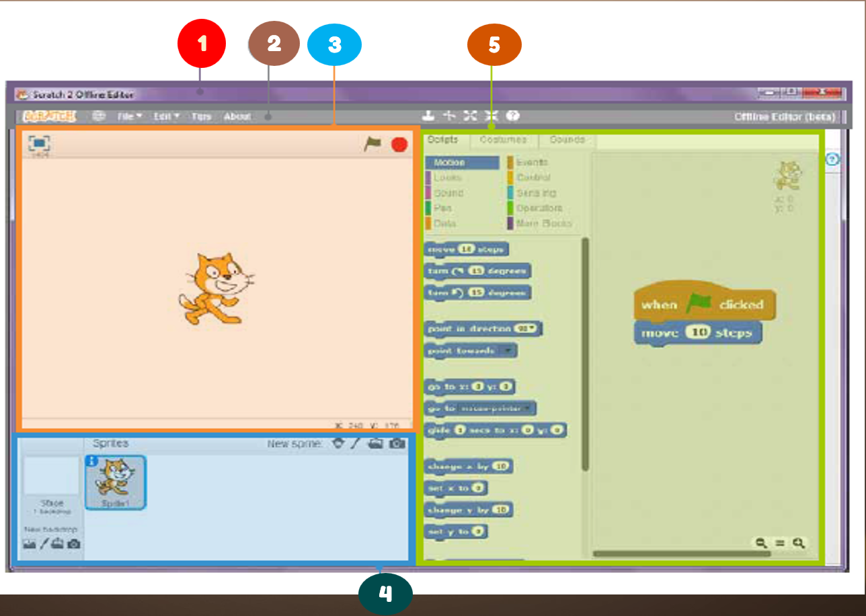
Task: Click the green flag to start the project
Action: click(x=372, y=144)
